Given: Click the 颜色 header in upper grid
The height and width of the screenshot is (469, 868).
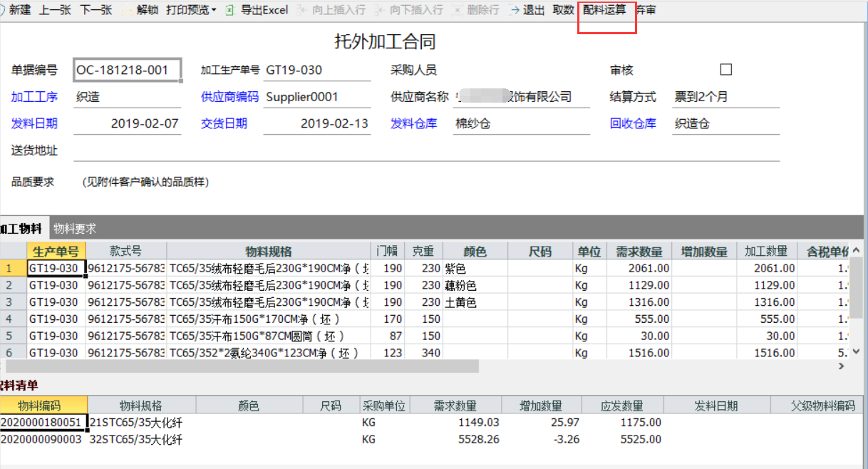Looking at the screenshot, I should point(475,251).
